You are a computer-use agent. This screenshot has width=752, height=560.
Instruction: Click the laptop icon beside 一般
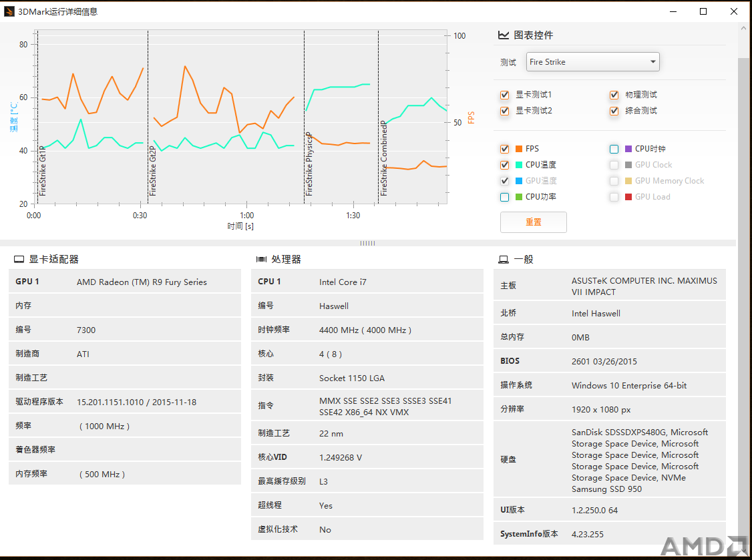tap(504, 260)
